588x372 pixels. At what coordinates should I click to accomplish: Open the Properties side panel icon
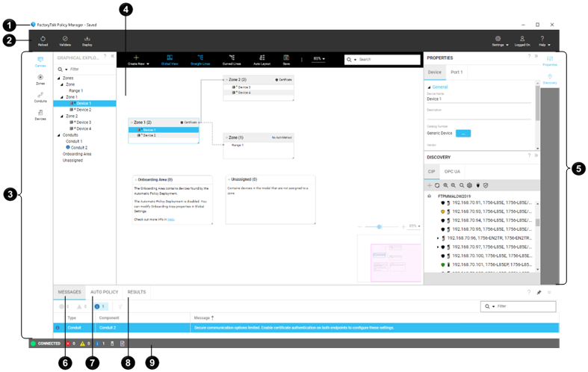(550, 61)
